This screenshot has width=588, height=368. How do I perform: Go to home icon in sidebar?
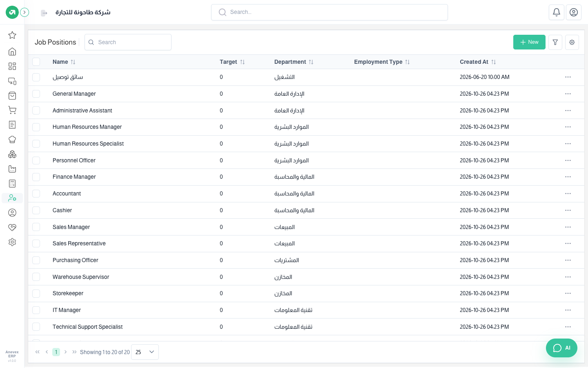pos(12,52)
